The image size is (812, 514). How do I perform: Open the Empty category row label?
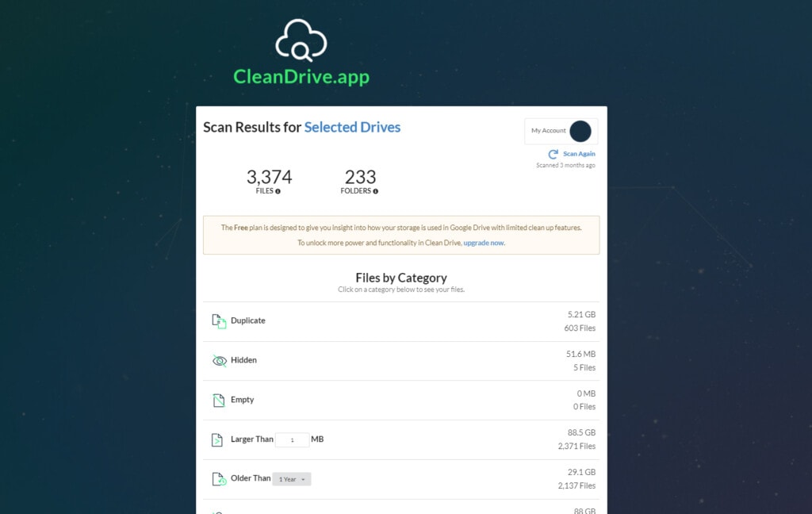(243, 400)
